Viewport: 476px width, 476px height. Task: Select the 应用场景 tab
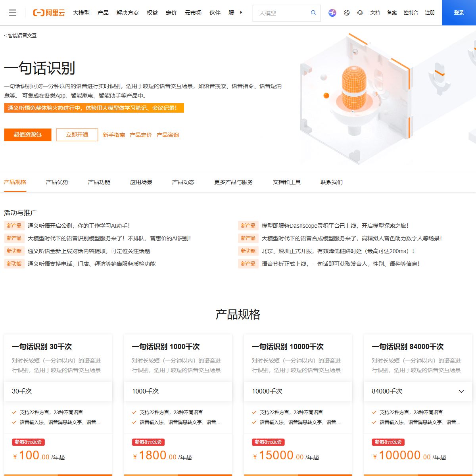coord(141,182)
